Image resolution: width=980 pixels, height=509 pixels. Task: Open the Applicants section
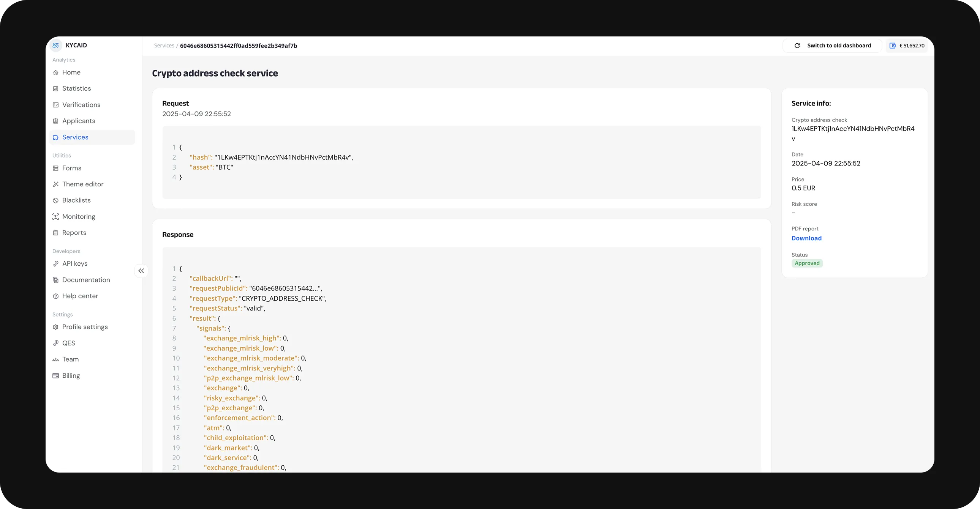78,120
